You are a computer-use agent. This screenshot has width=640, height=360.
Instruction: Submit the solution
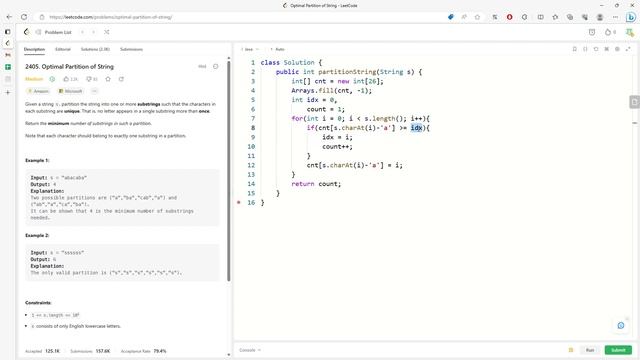[x=618, y=350]
